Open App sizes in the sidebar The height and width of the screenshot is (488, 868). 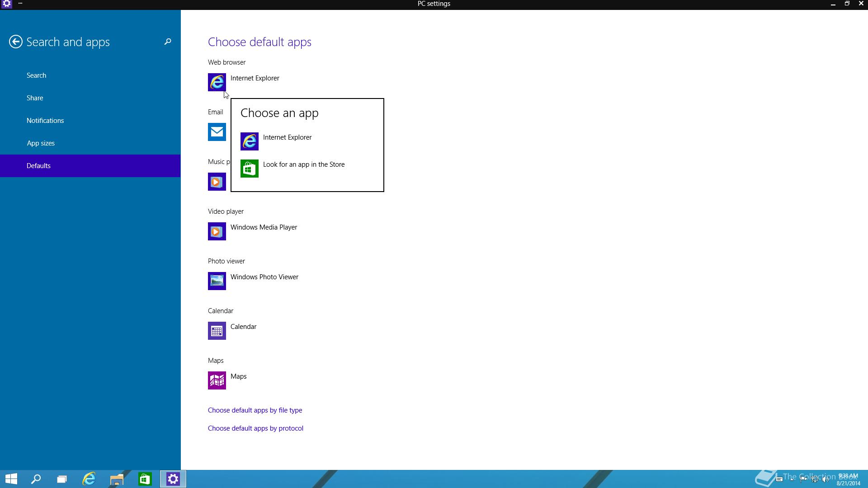pyautogui.click(x=41, y=143)
